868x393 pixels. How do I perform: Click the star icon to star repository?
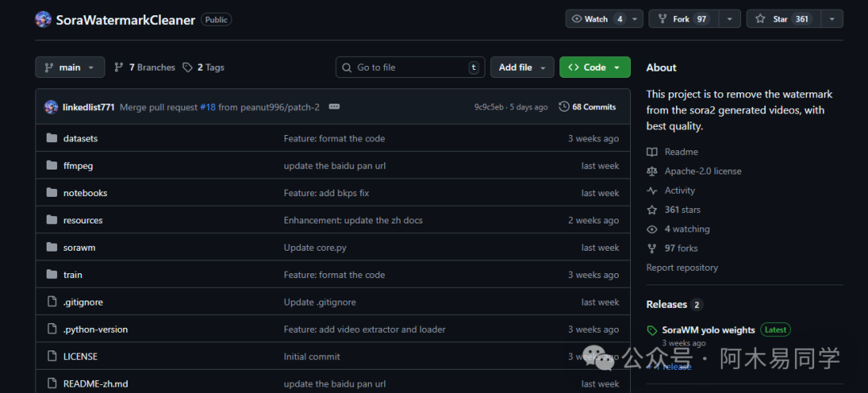[760, 18]
